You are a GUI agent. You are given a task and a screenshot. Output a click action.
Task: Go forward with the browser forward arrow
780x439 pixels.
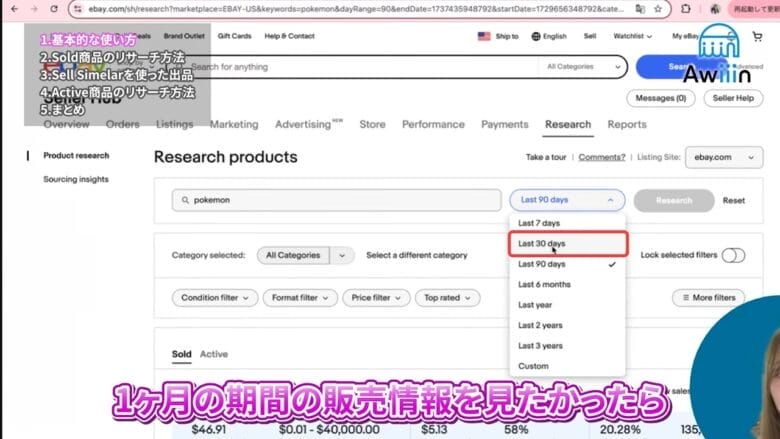[34, 9]
